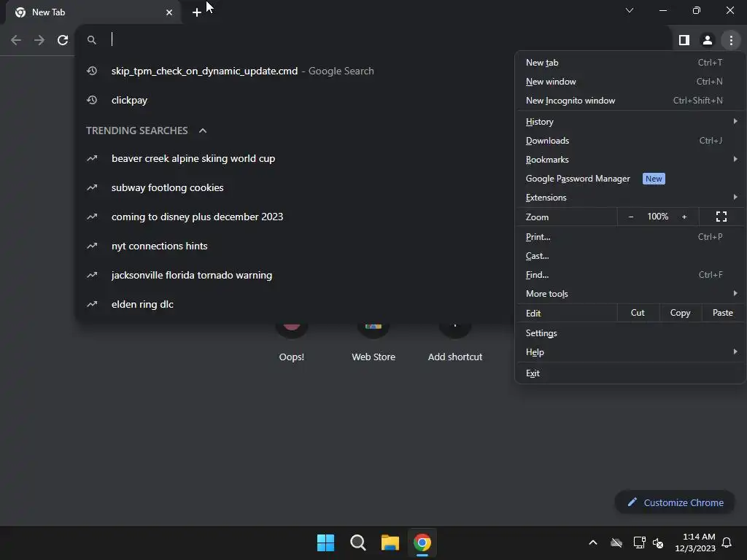Collapse the Trending Searches section

(x=203, y=131)
